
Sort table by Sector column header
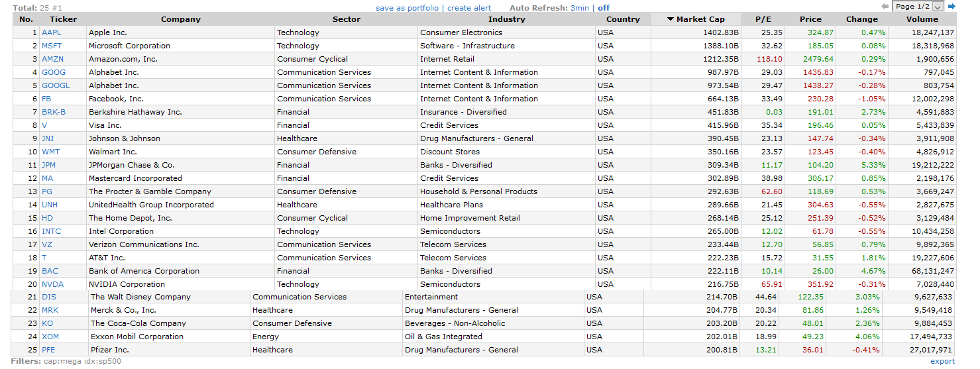(x=346, y=19)
